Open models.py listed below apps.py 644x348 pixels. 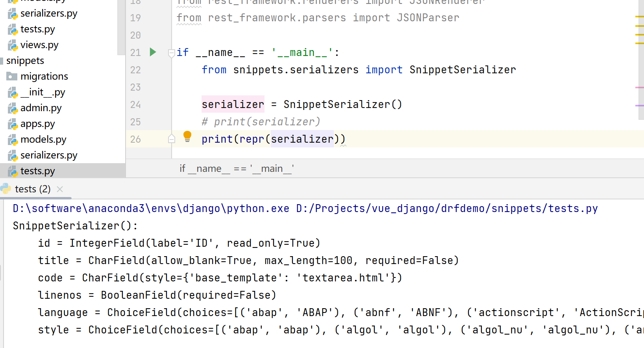[43, 140]
